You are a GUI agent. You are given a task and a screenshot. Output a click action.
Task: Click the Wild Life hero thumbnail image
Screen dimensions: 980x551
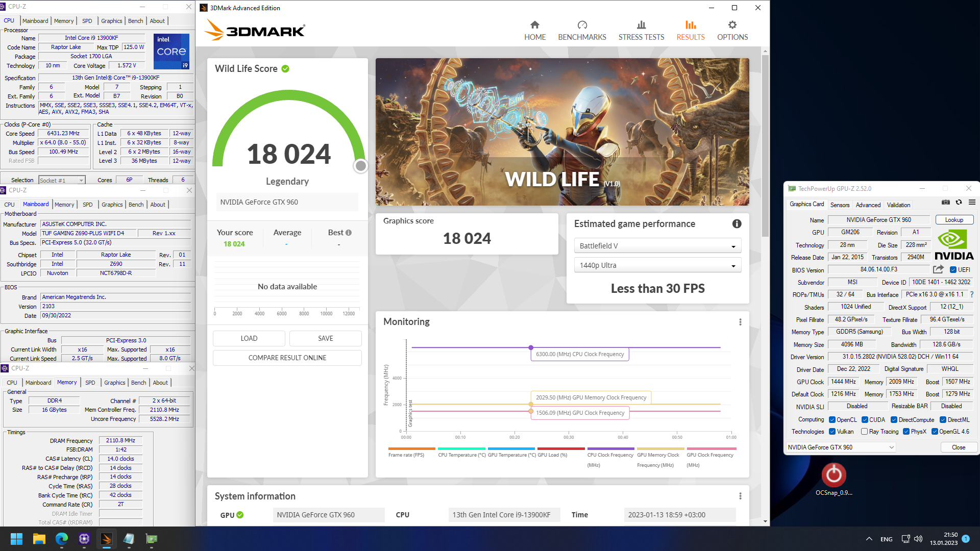562,132
